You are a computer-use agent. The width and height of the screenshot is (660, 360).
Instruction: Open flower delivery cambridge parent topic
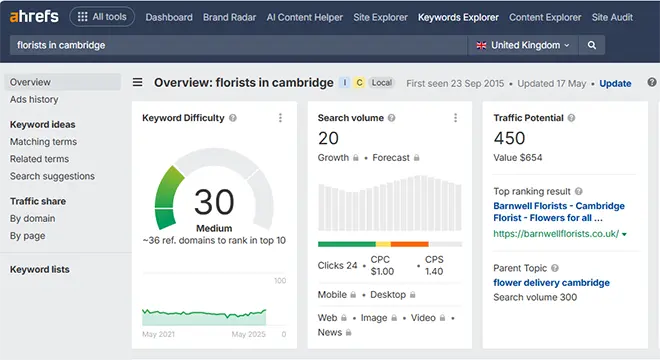tap(551, 283)
